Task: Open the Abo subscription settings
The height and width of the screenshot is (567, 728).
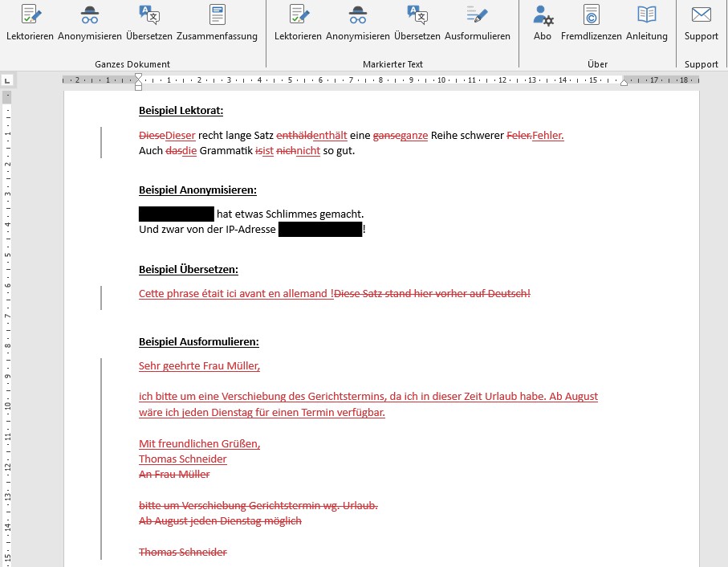Action: (x=543, y=22)
